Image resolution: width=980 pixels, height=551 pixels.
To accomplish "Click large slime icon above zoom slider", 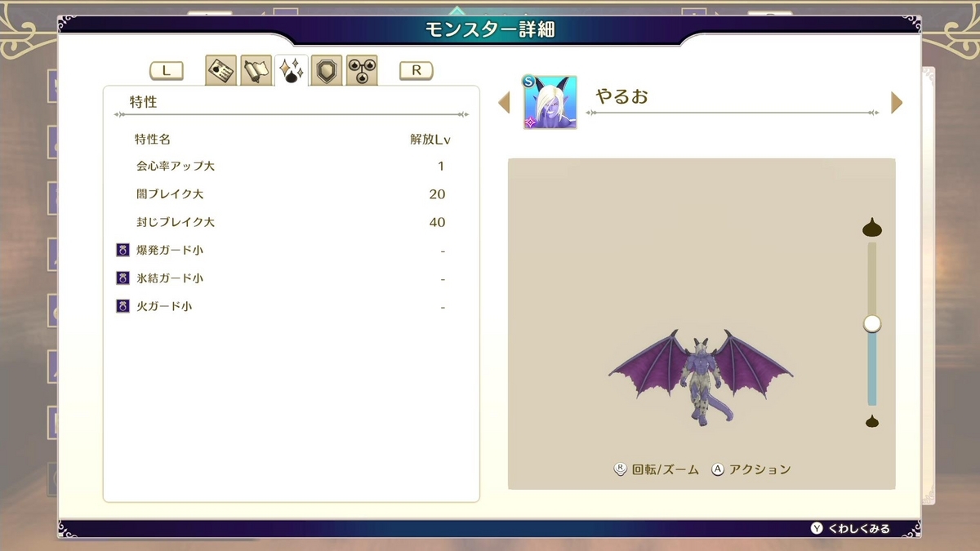I will coord(872,228).
